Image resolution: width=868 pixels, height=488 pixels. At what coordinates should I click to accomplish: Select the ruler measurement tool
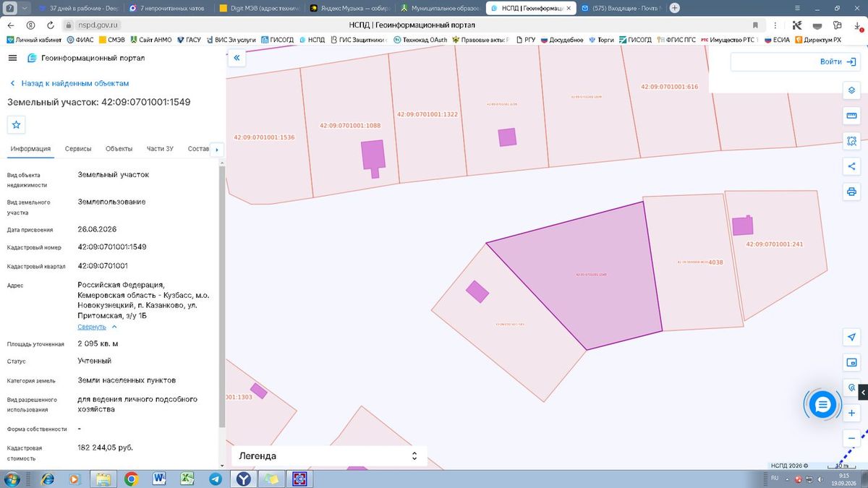click(x=851, y=116)
